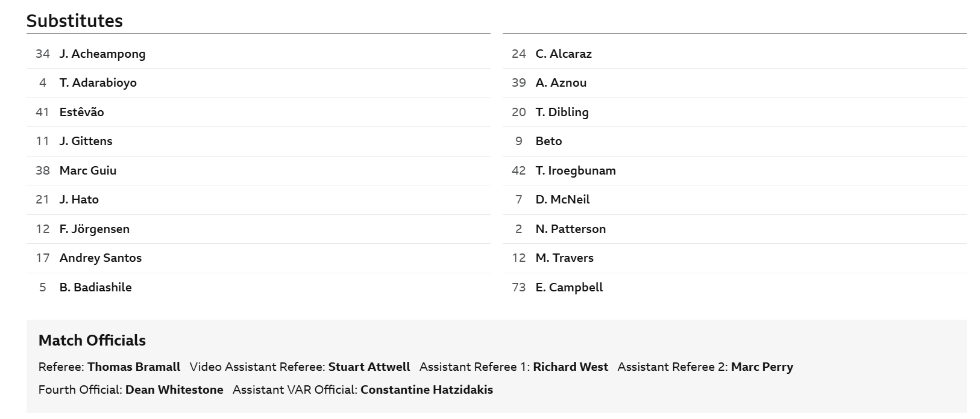Click the Substitutes heading

pyautogui.click(x=75, y=21)
